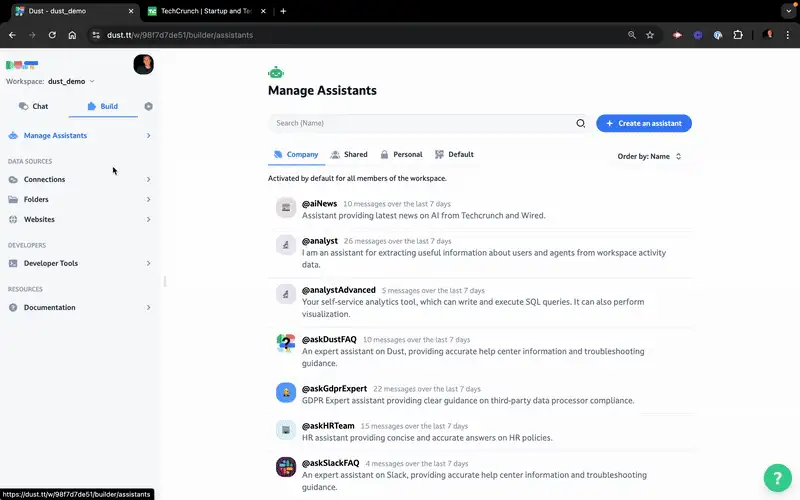Expand the Manage Assistants chevron
The height and width of the screenshot is (500, 800).
[x=148, y=135]
